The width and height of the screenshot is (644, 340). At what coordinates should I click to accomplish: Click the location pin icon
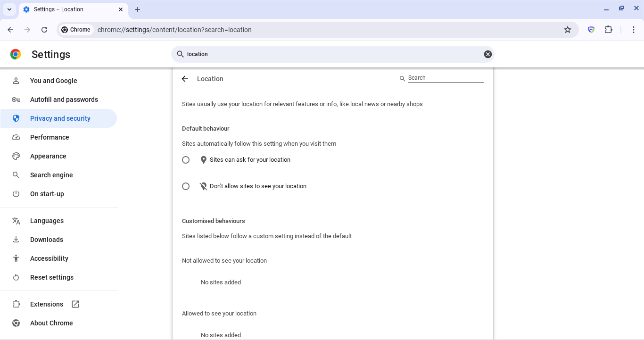(x=204, y=160)
